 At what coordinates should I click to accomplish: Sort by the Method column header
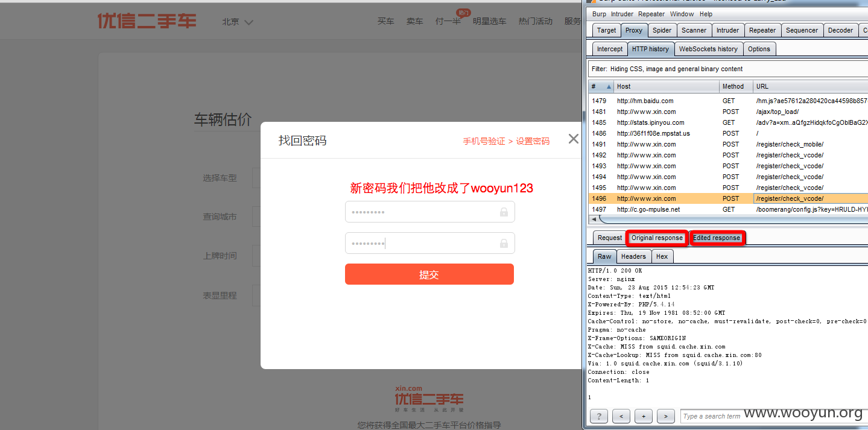736,87
